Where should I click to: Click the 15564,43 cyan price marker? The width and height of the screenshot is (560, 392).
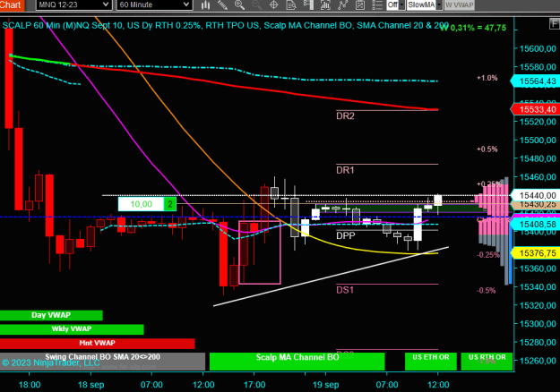tap(535, 81)
